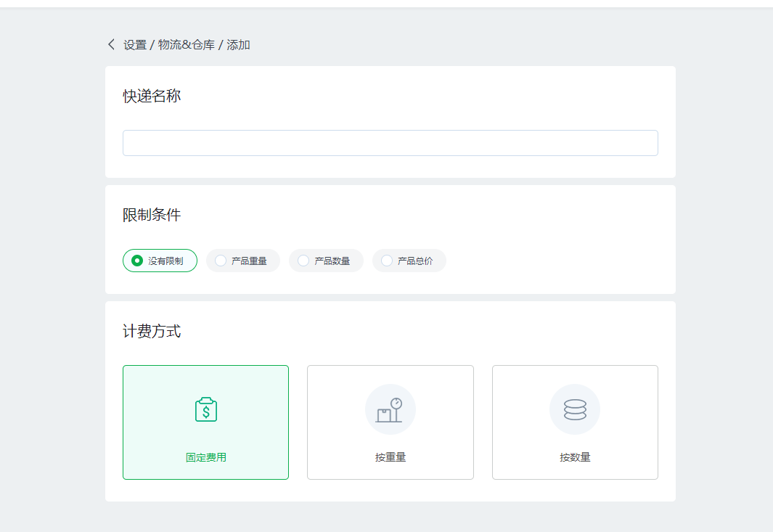Click the 限制条件 section heading
Image resolution: width=773 pixels, height=532 pixels.
[x=152, y=215]
